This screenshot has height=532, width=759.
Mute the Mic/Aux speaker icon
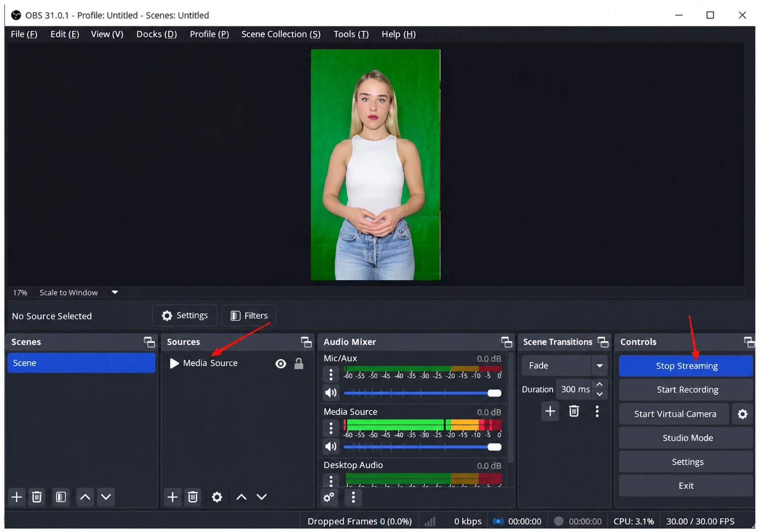click(331, 393)
